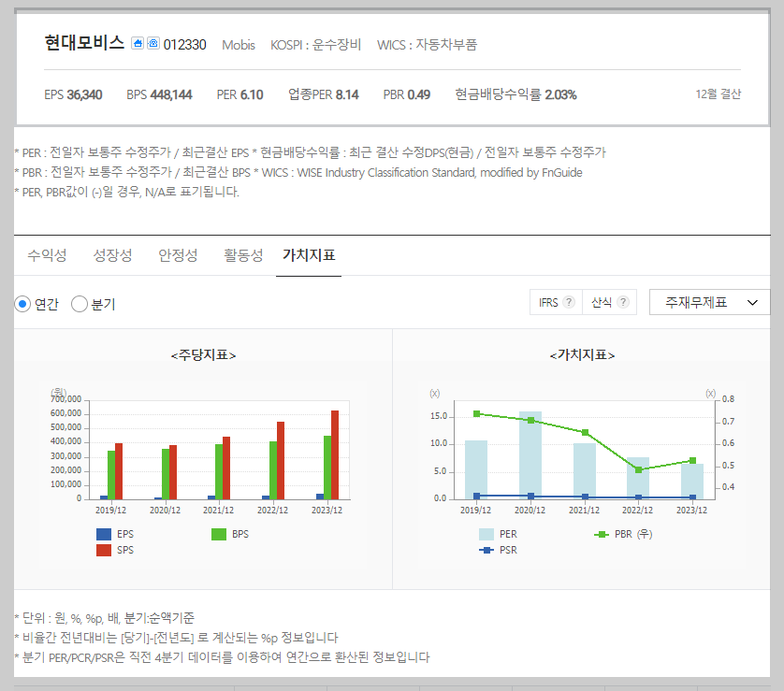The image size is (784, 691).
Task: Toggle the EPS legend swatch
Action: click(104, 534)
